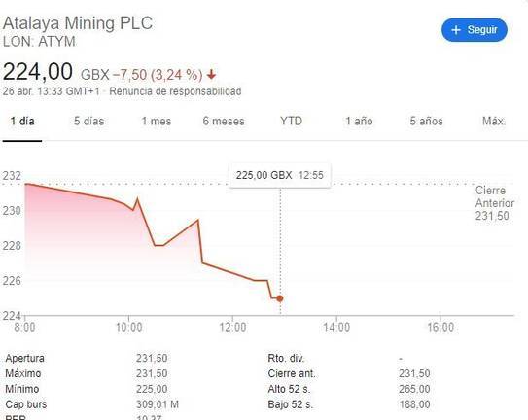The width and height of the screenshot is (528, 420).
Task: Click the 225,00 GBX 12:55 tooltip
Action: pyautogui.click(x=280, y=175)
